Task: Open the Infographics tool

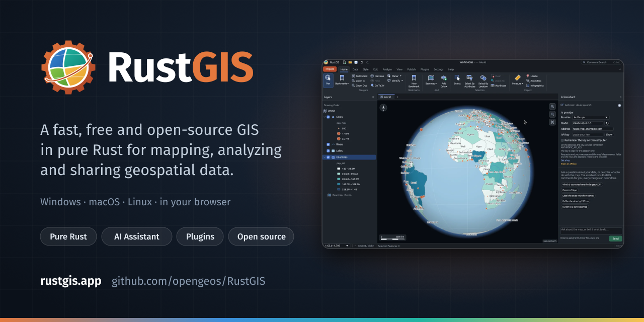Action: tap(535, 86)
